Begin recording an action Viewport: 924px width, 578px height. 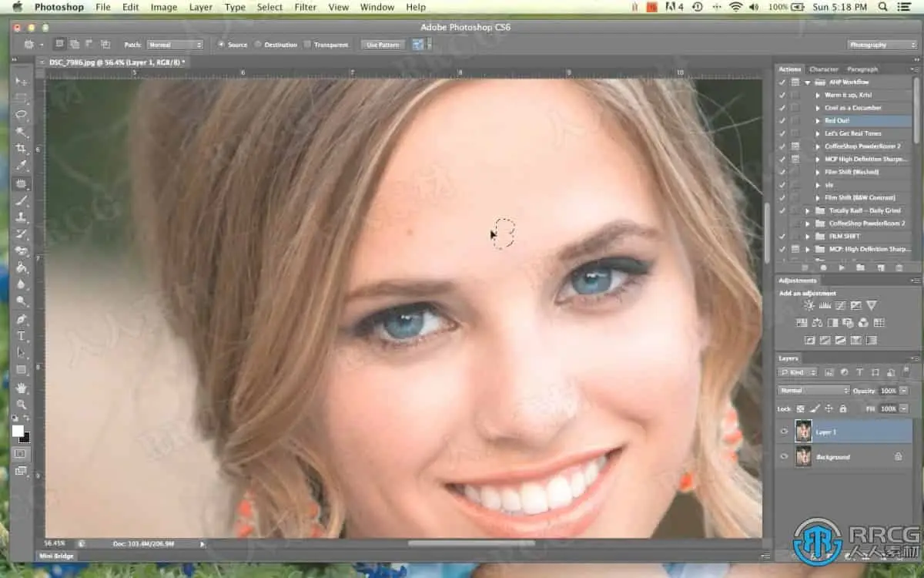[823, 267]
